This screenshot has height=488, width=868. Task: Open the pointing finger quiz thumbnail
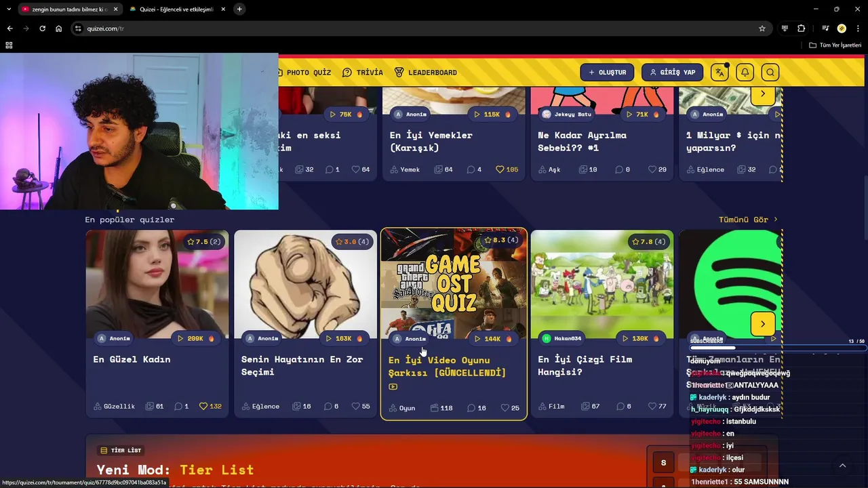[305, 285]
